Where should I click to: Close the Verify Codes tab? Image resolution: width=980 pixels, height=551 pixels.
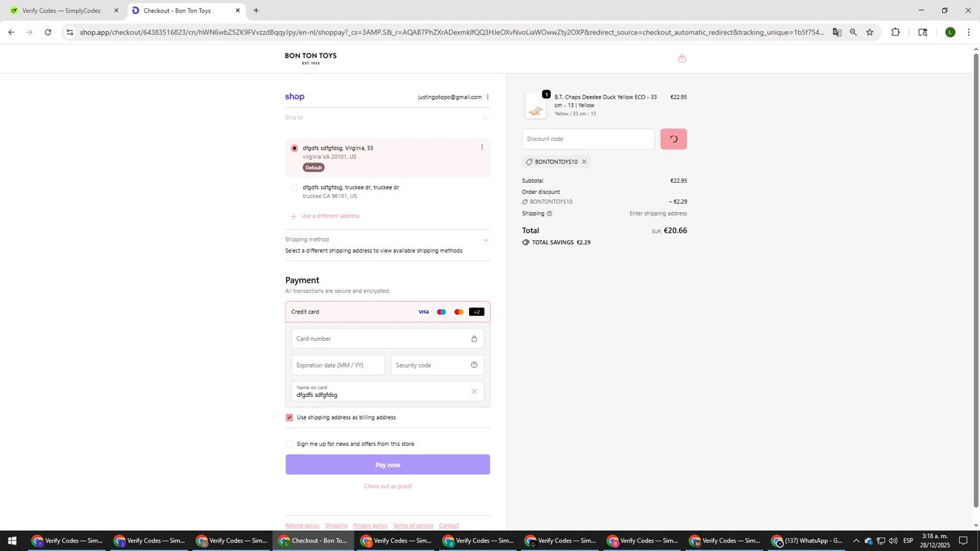tap(116, 10)
